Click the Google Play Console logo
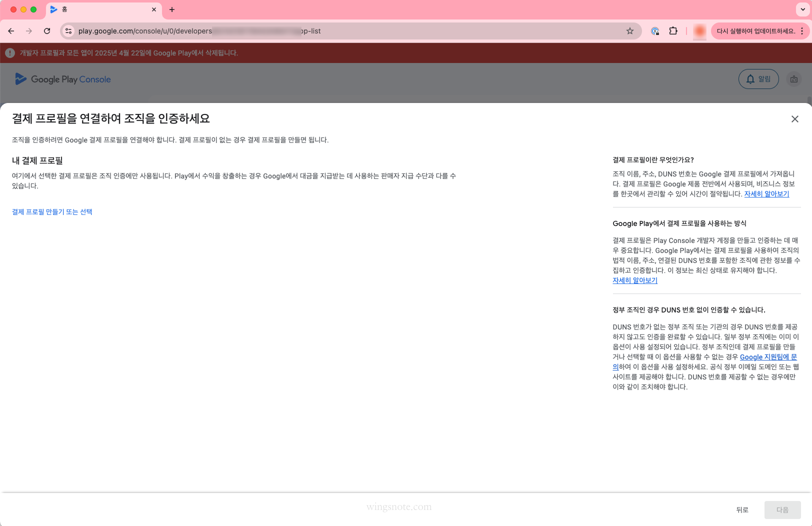This screenshot has width=812, height=526. point(63,79)
